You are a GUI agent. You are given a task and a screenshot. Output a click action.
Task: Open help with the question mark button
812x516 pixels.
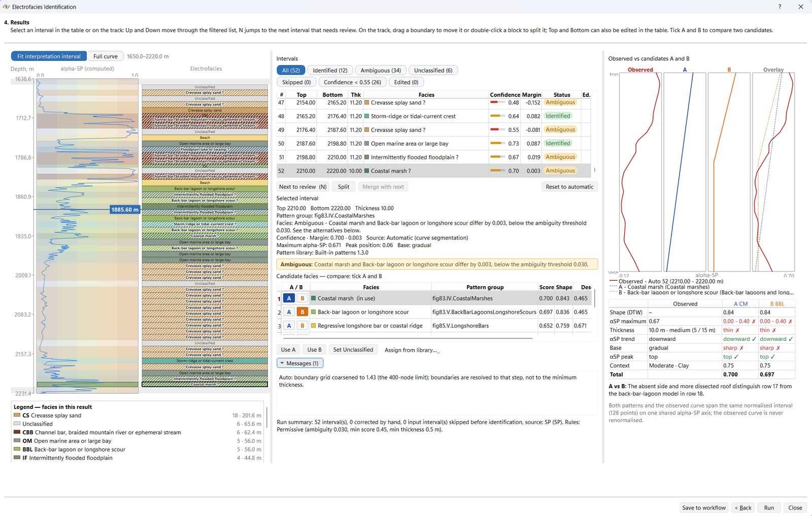(780, 7)
